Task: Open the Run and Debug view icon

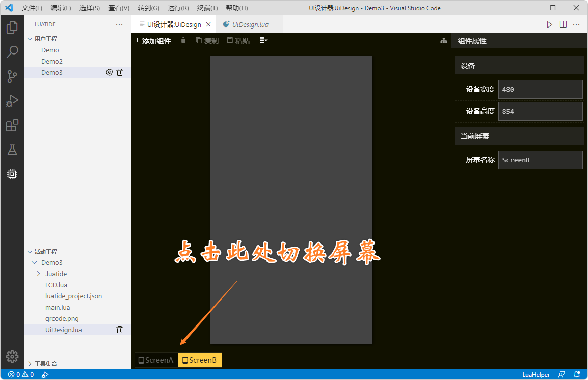Action: click(x=12, y=101)
